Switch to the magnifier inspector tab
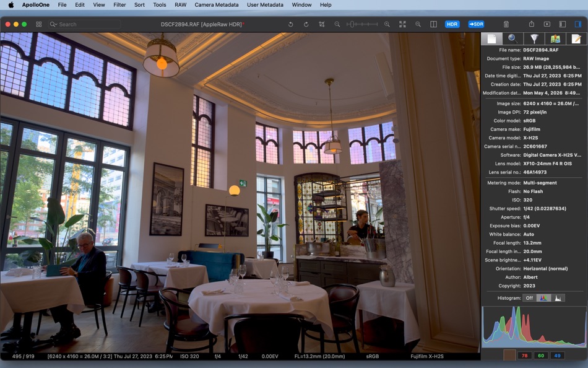This screenshot has width=588, height=368. point(512,38)
